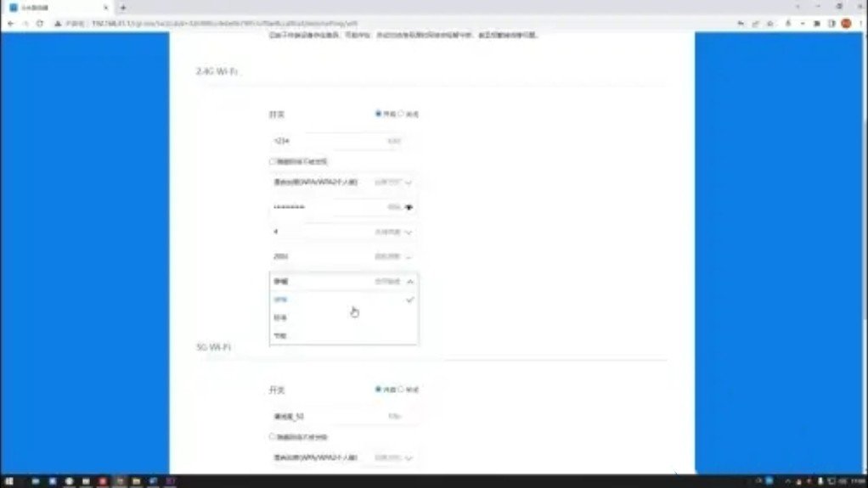Select the first checked signal strength option

pos(343,300)
